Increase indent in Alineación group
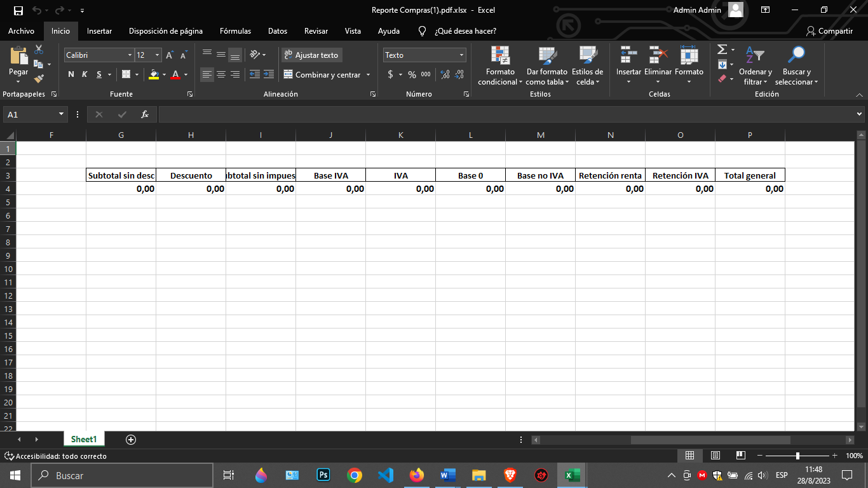868x488 pixels. click(269, 74)
